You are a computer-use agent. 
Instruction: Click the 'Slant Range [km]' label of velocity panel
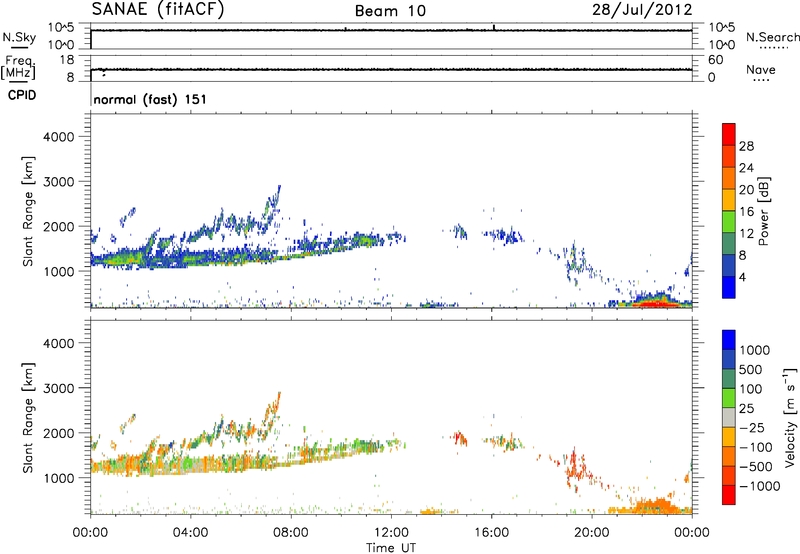pos(28,417)
